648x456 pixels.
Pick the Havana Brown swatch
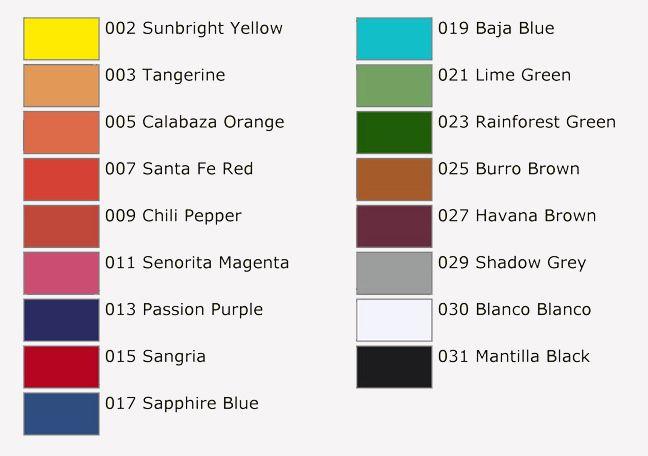(x=394, y=226)
